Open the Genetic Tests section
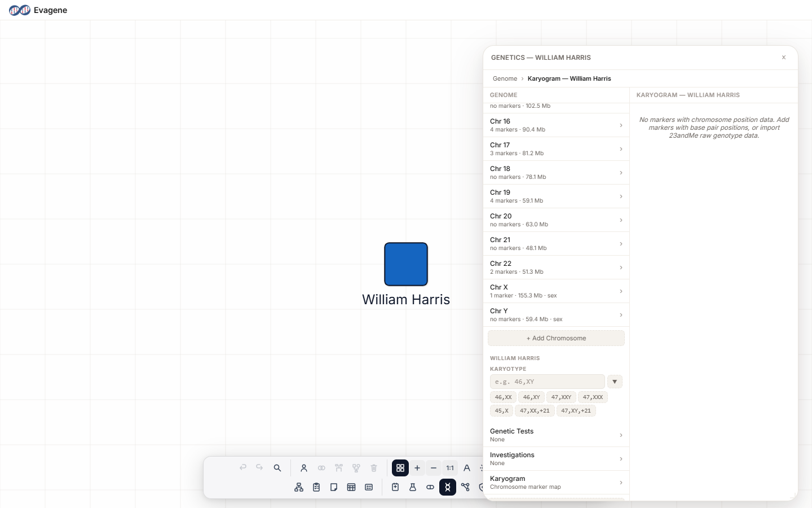The height and width of the screenshot is (508, 812). click(x=556, y=435)
